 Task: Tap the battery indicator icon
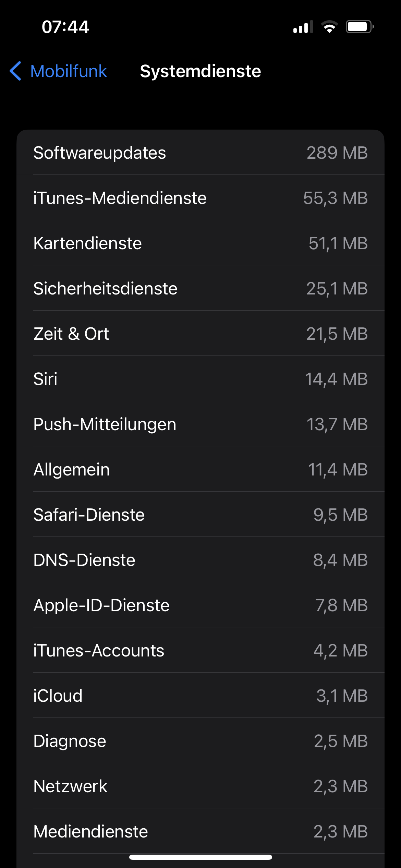coord(359,27)
